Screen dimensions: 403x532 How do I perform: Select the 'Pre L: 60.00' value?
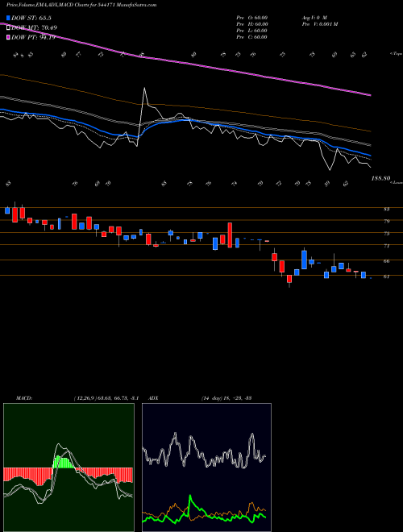click(x=252, y=31)
